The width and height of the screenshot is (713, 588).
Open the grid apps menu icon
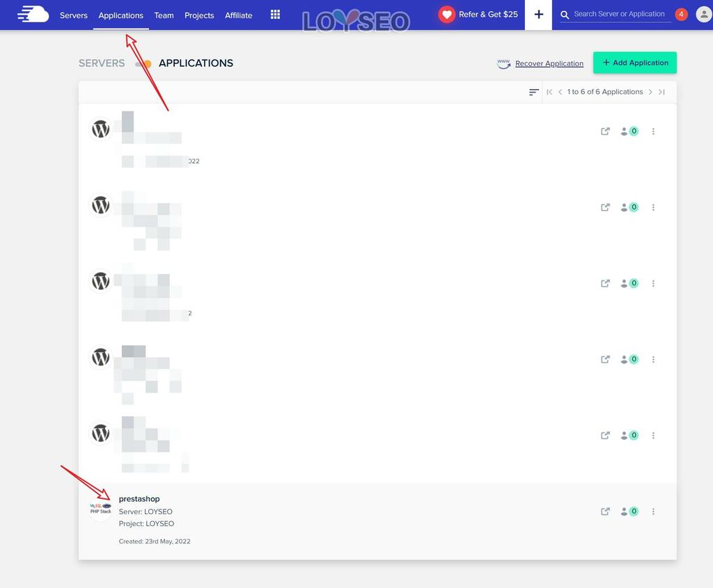[x=275, y=15]
